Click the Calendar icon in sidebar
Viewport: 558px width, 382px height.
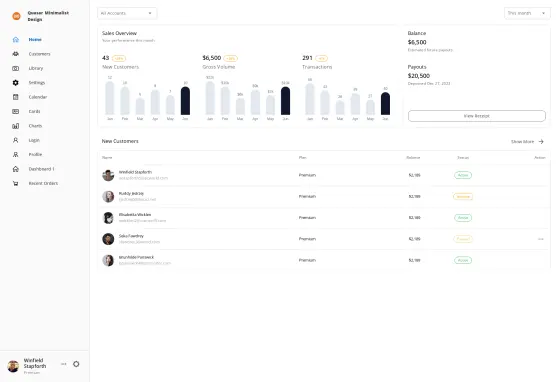pyautogui.click(x=16, y=97)
